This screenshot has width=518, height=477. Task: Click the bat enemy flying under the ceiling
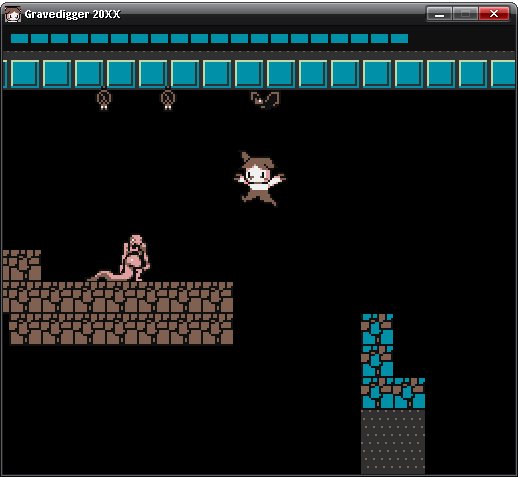[265, 100]
